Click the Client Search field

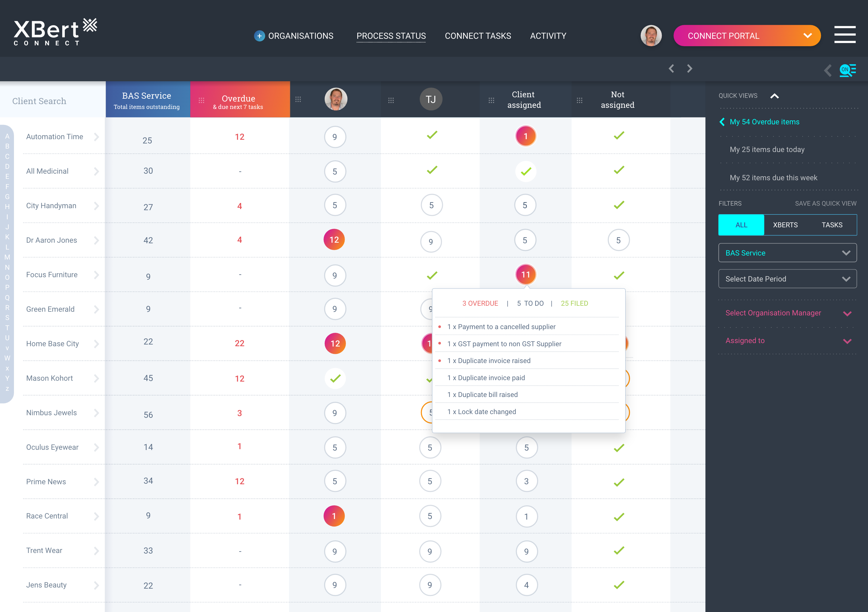click(x=39, y=101)
